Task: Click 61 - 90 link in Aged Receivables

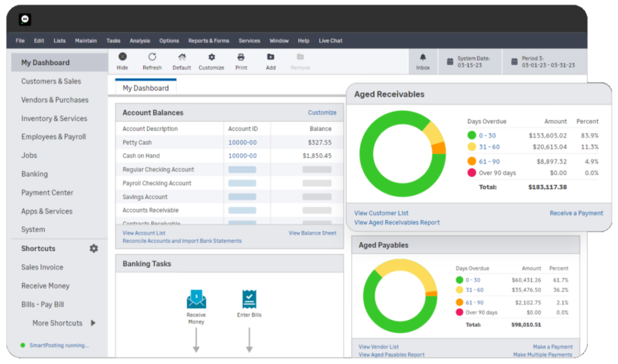Action: [x=489, y=162]
